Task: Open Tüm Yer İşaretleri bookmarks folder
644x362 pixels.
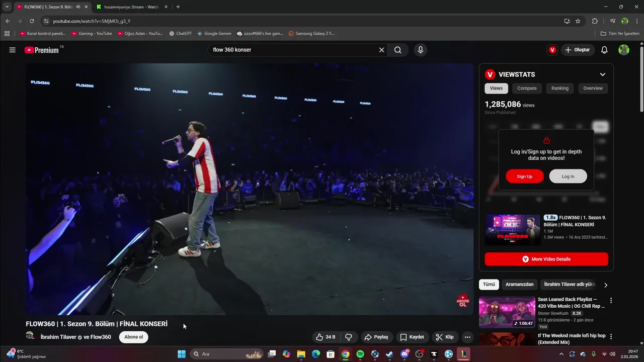Action: pyautogui.click(x=620, y=34)
